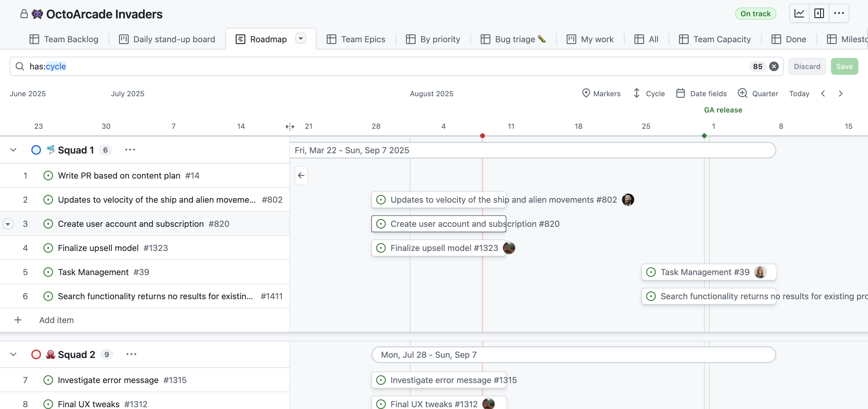Toggle the side panel icon top right
The image size is (868, 409).
point(819,14)
